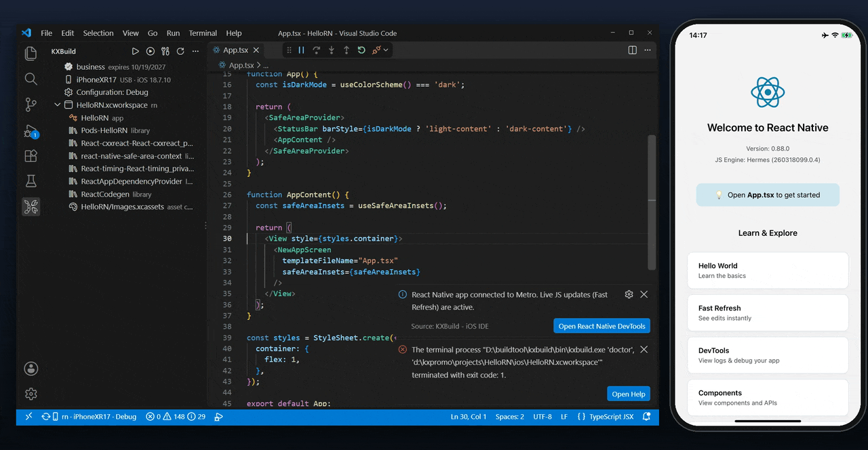Open the Edit menu
Viewport: 868px width, 450px height.
[68, 33]
